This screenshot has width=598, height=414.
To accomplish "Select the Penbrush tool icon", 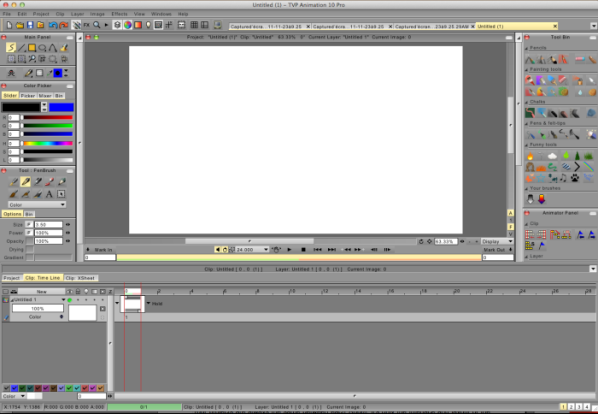I will point(26,182).
